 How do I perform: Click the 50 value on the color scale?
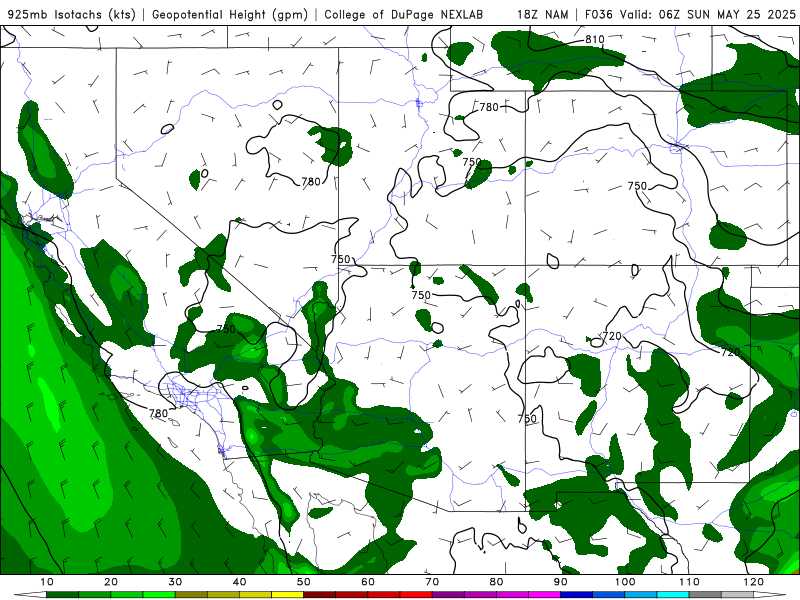(304, 582)
